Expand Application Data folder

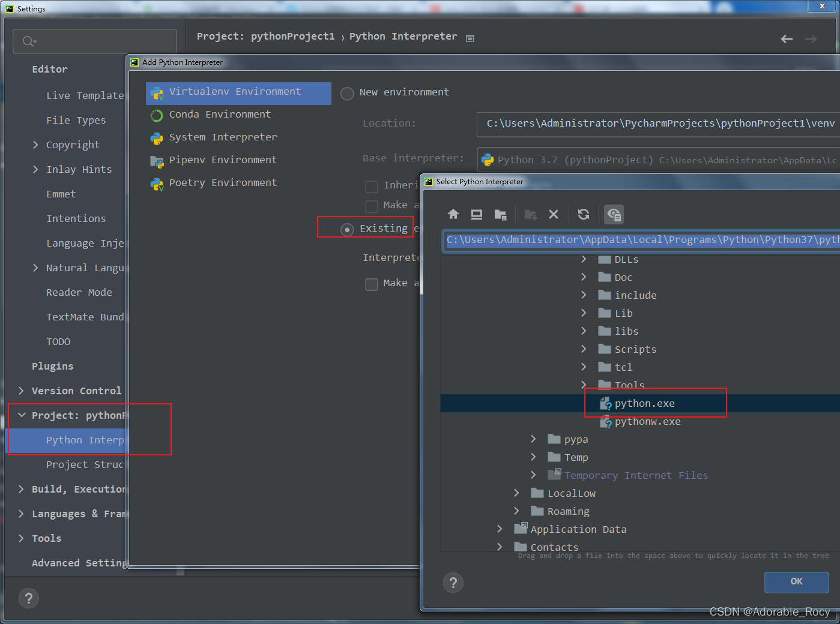(500, 529)
